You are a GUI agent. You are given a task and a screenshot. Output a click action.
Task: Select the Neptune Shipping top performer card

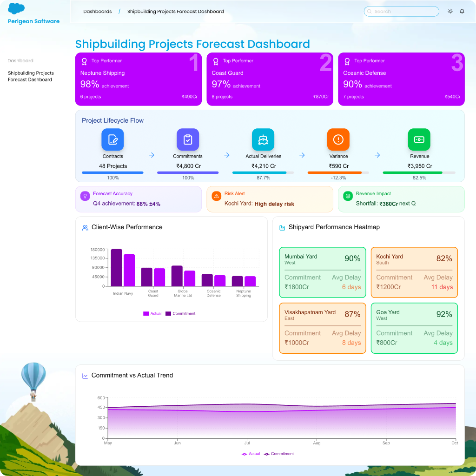[138, 79]
